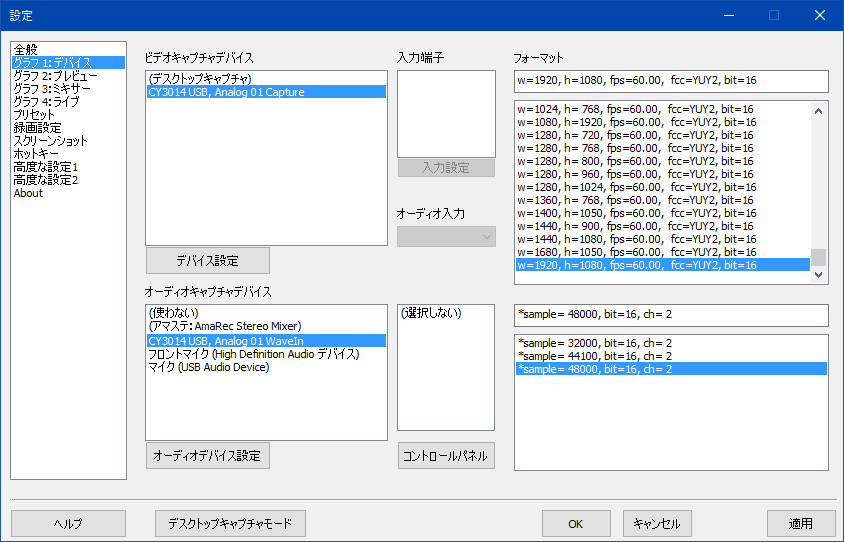Image resolution: width=844 pixels, height=542 pixels.
Task: Choose w=1920, h=1080 format in list
Action: coord(663,265)
